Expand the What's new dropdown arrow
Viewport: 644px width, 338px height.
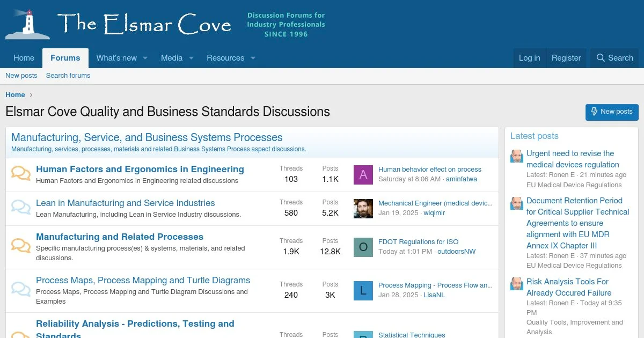pyautogui.click(x=145, y=58)
